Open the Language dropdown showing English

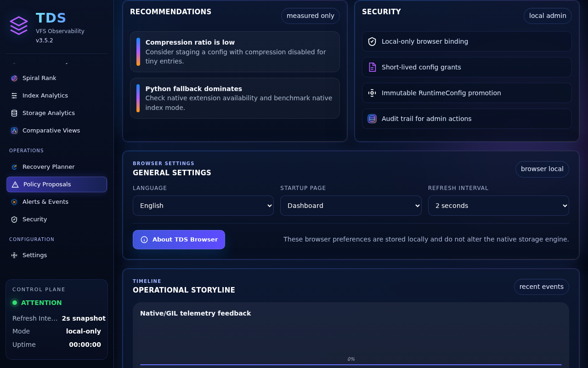click(203, 206)
